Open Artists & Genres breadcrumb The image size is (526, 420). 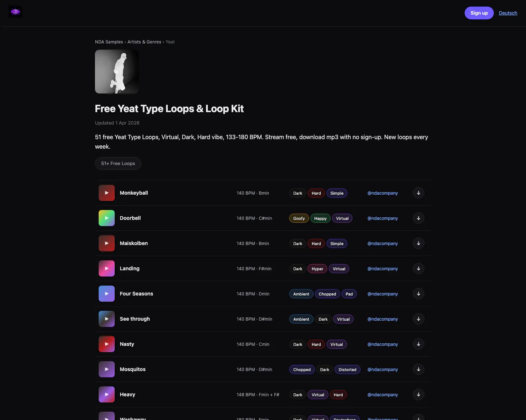[144, 42]
